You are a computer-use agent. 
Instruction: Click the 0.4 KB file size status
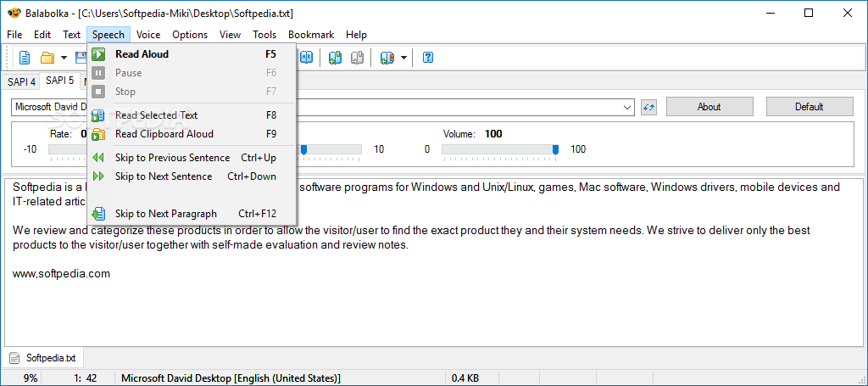465,379
